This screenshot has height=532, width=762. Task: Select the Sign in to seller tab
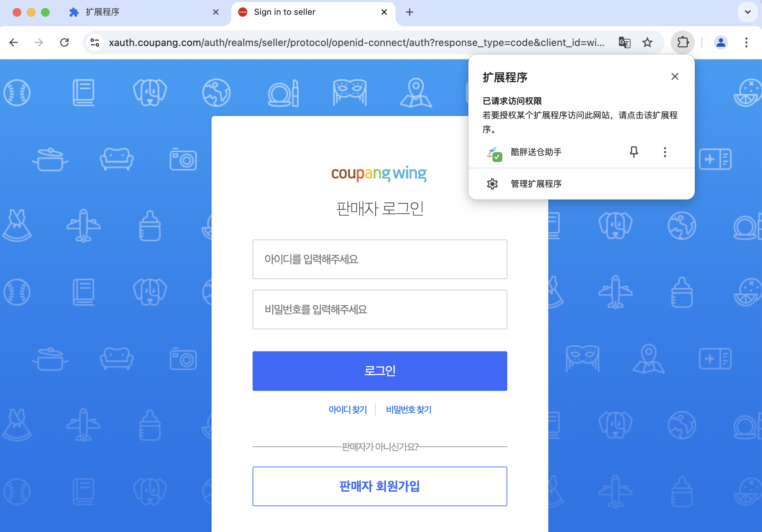284,12
